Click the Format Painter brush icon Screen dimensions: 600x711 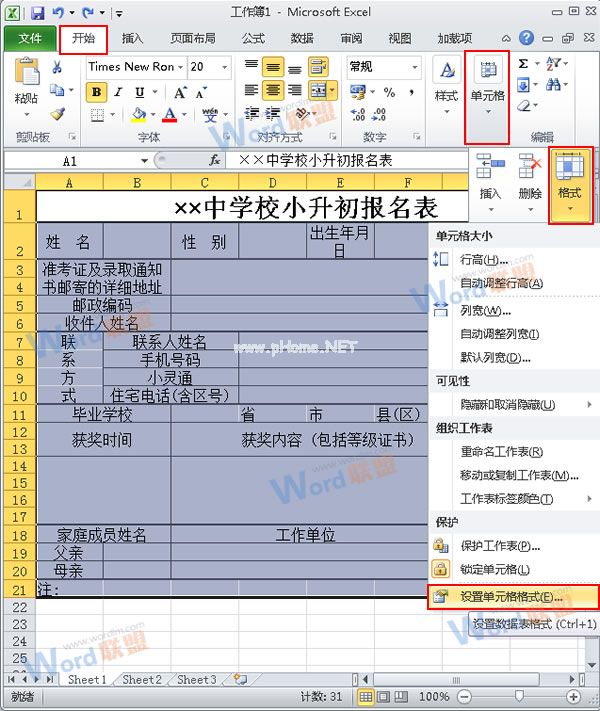click(58, 113)
